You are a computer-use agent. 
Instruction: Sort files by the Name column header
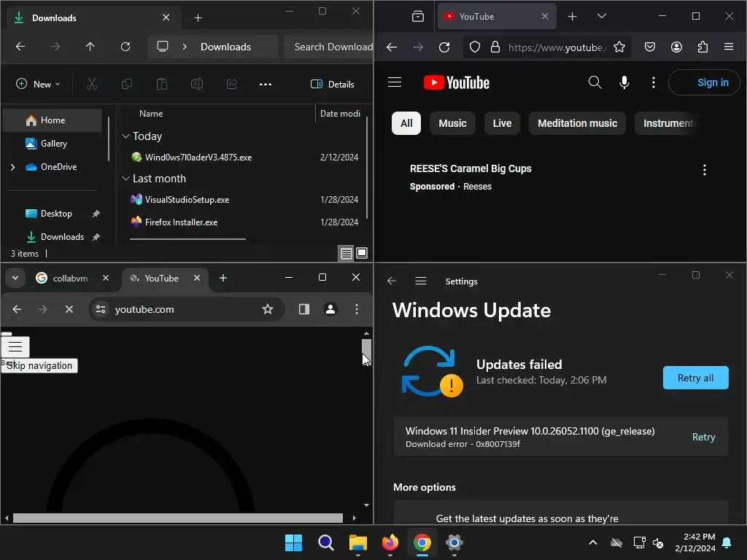click(x=151, y=114)
